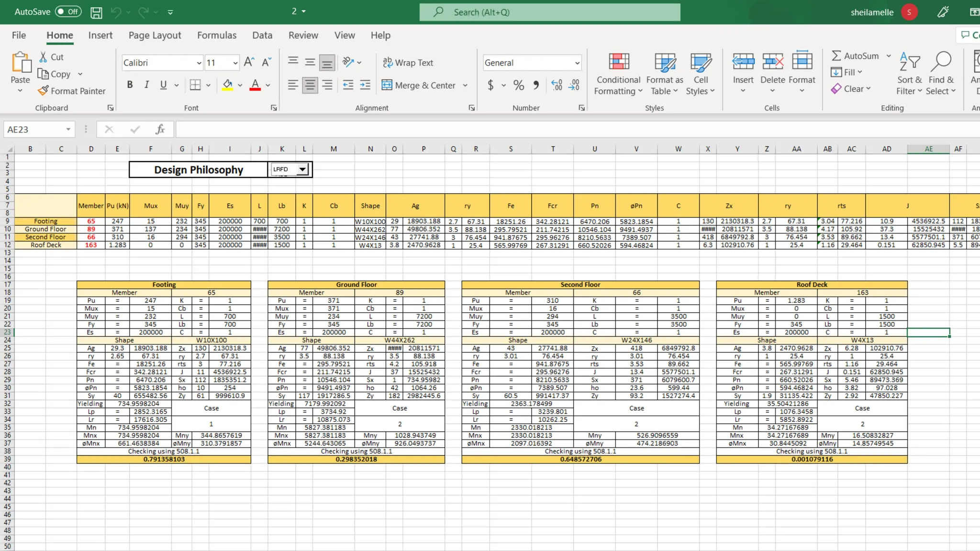Click the Borders icon in Font group
980x551 pixels.
point(195,85)
